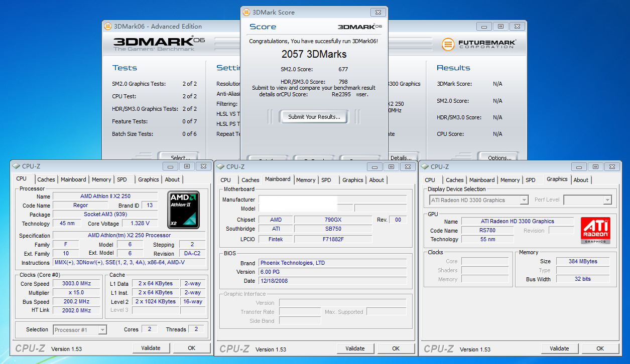Open Graphics tab in left CPU-Z window
This screenshot has width=630, height=364.
149,179
